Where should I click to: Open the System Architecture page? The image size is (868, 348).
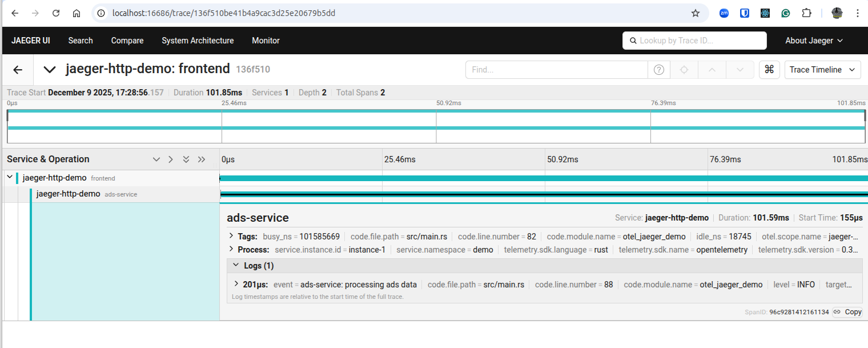pos(198,41)
